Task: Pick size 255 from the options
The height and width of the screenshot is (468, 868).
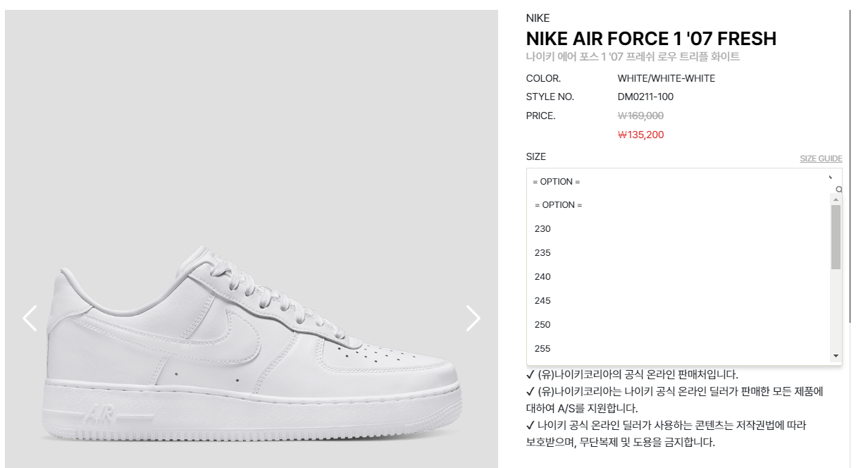Action: pyautogui.click(x=543, y=349)
